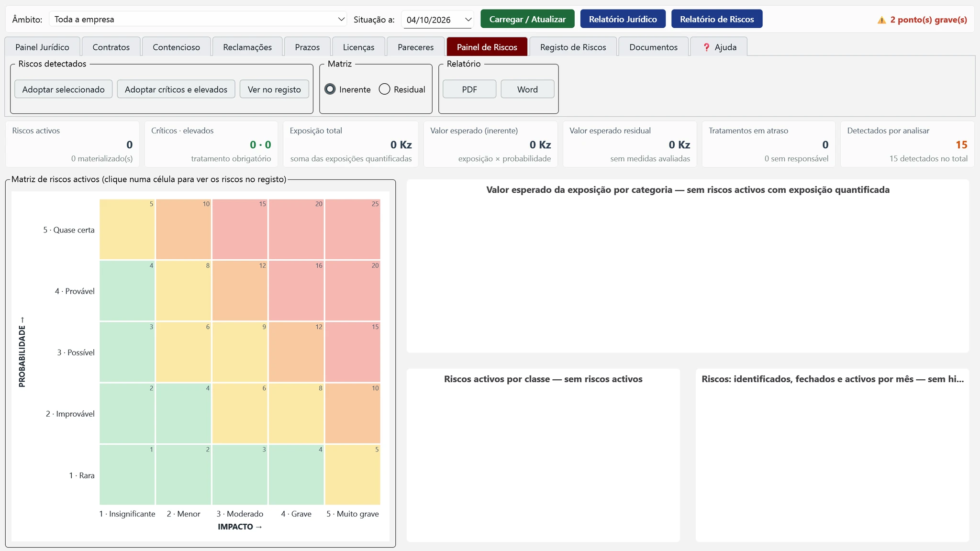Image resolution: width=980 pixels, height=551 pixels.
Task: Export the report as PDF
Action: (x=469, y=89)
